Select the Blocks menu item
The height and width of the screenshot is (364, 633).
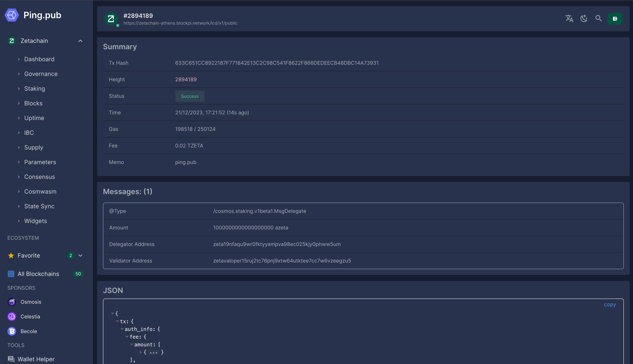tap(33, 103)
